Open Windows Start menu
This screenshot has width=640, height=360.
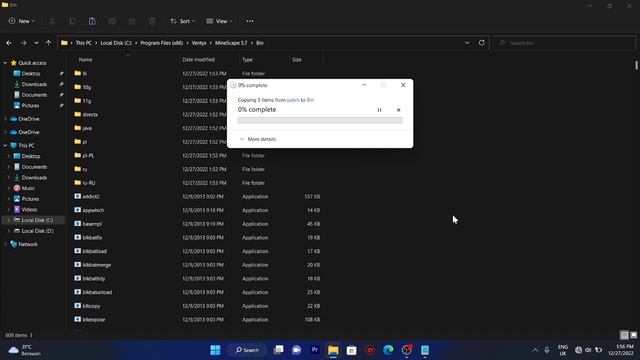click(x=216, y=350)
